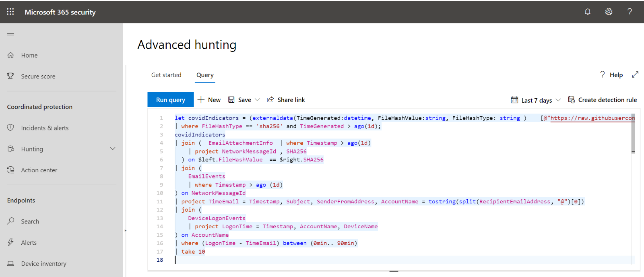Click the question mark icon in header
Screen dimensions: 644x277
630,12
